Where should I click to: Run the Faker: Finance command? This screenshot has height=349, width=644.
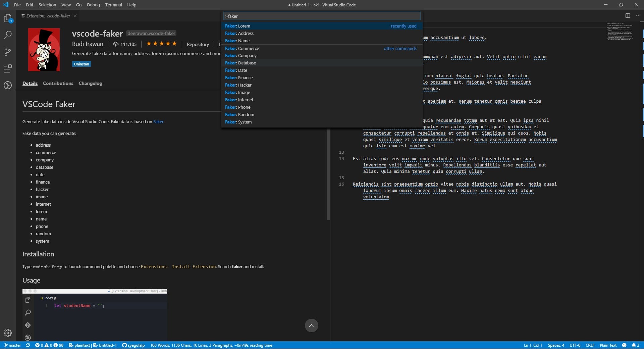322,78
